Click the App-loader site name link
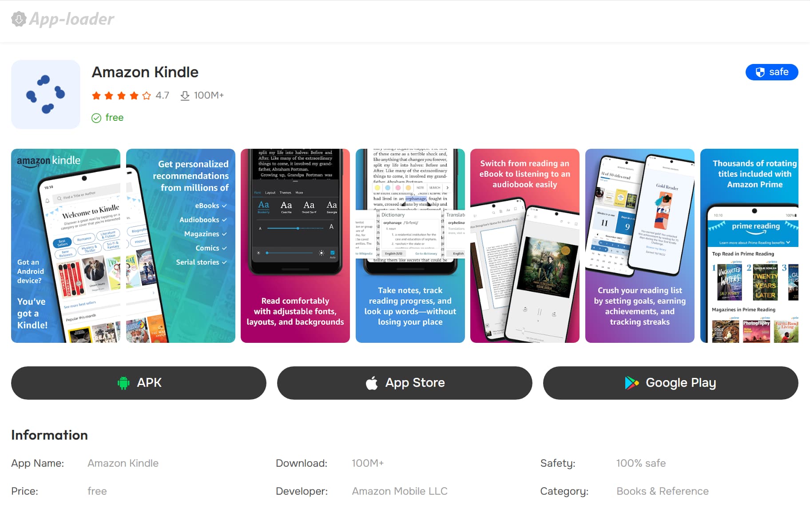This screenshot has height=532, width=810. (x=71, y=19)
